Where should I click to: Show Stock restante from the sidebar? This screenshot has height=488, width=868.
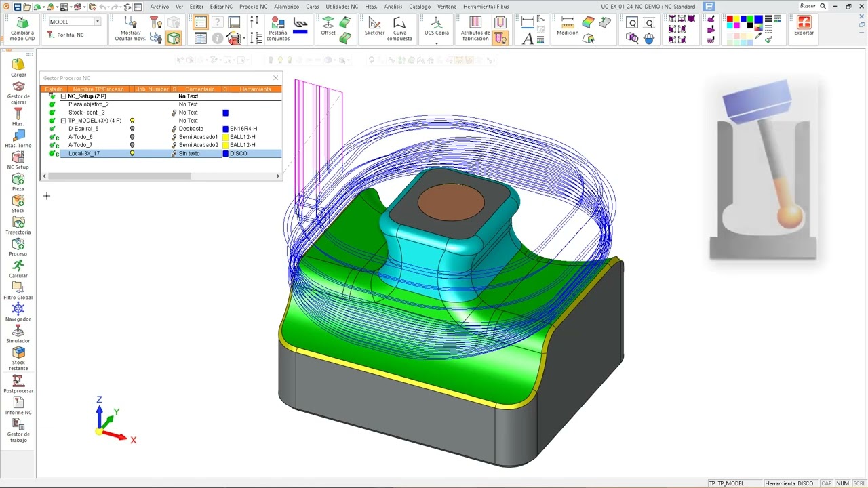18,359
